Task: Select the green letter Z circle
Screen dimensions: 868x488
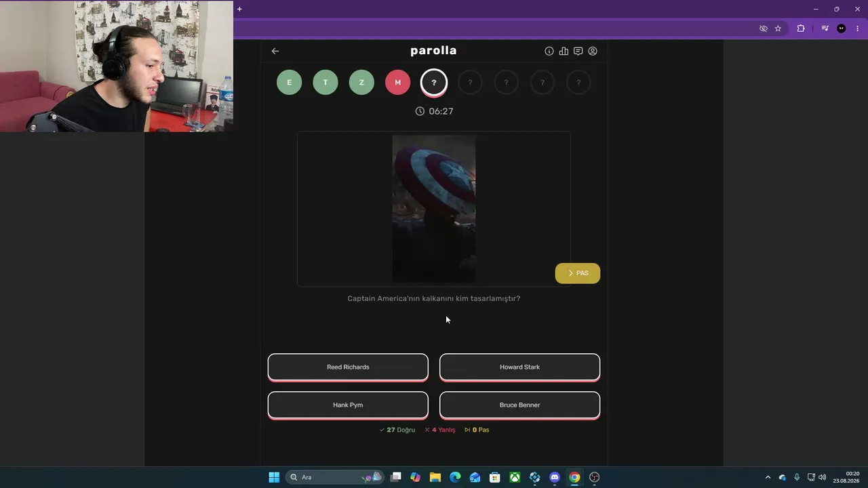Action: 361,83
